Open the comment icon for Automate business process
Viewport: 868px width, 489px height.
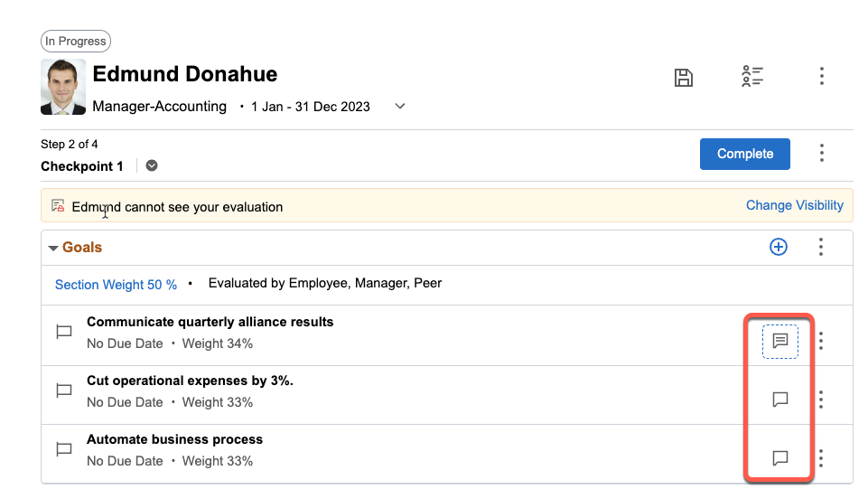(780, 458)
